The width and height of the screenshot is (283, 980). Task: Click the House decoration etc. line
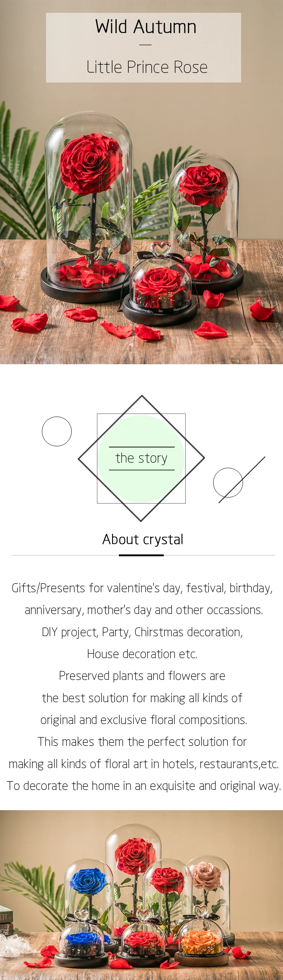(142, 653)
